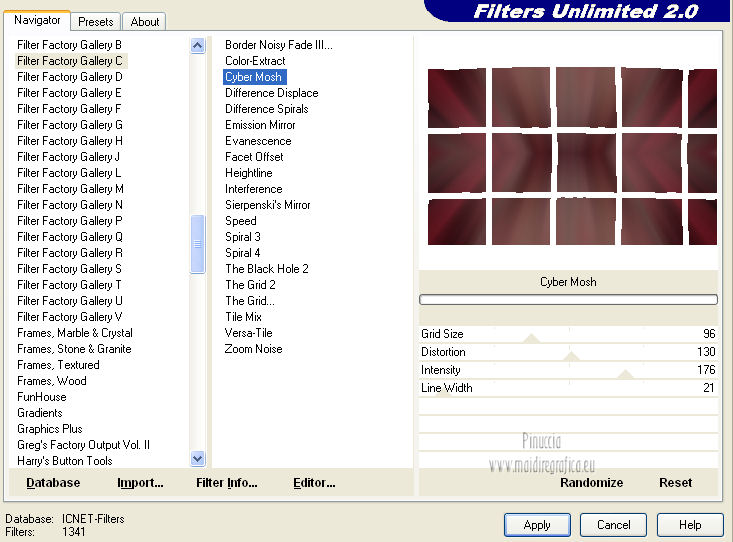Select Filter Factory Gallery B category

pyautogui.click(x=69, y=45)
